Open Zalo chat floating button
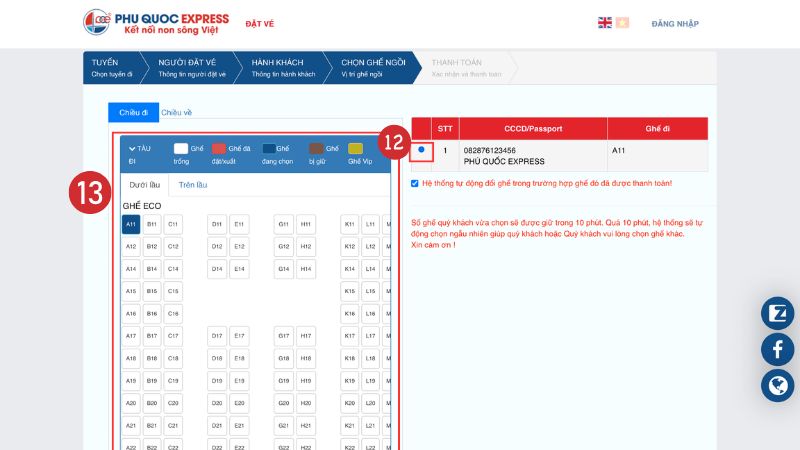Image resolution: width=800 pixels, height=450 pixels. click(x=777, y=313)
